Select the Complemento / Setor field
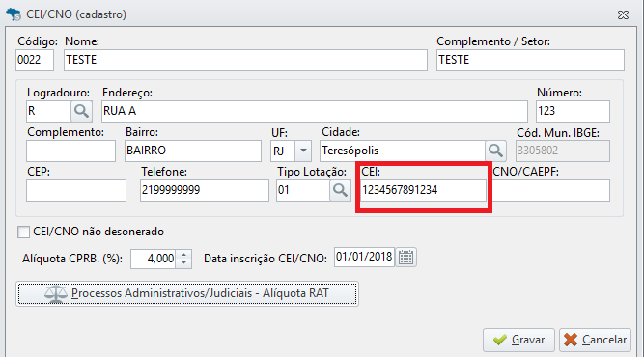Viewport: 644px width, 357px height. pyautogui.click(x=530, y=61)
